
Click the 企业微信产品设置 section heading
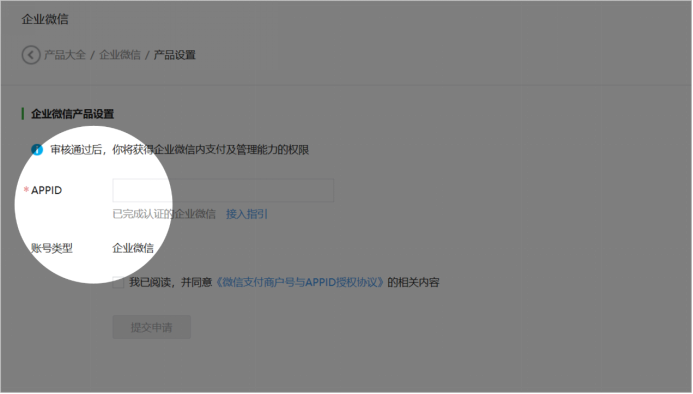pyautogui.click(x=72, y=114)
